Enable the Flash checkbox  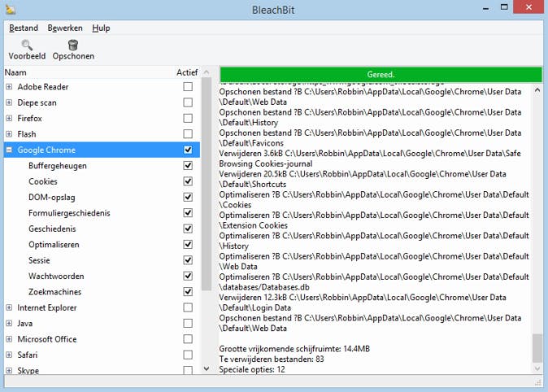[x=188, y=134]
